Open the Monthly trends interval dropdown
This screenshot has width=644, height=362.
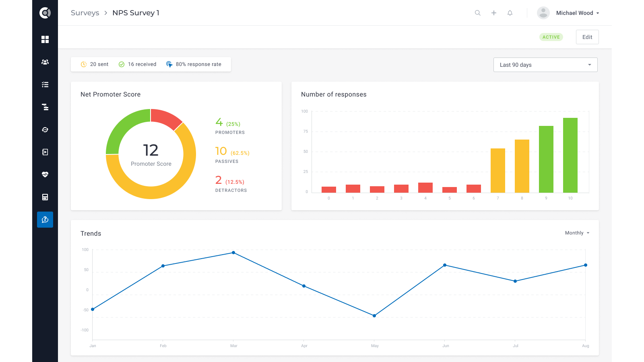[x=577, y=233]
